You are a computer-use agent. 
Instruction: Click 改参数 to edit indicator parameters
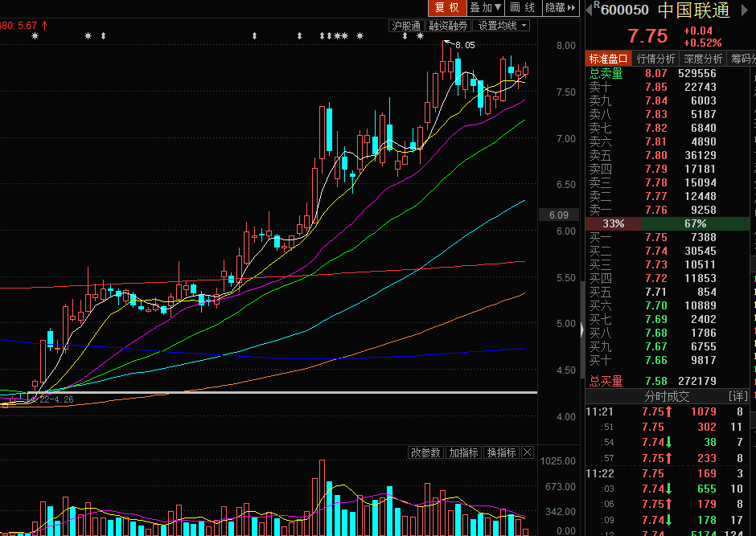pos(425,452)
